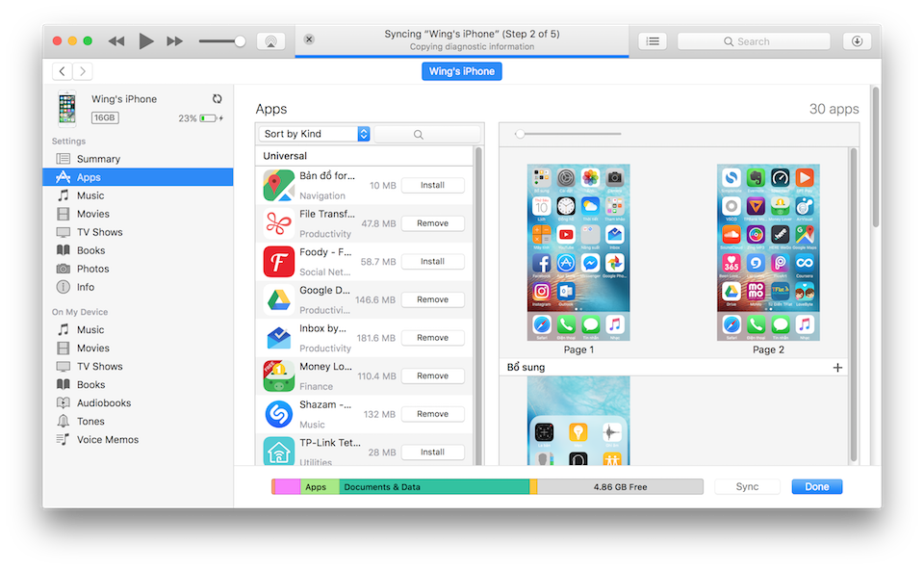This screenshot has width=924, height=569.
Task: Open the Voice Memos icon
Action: click(x=64, y=439)
